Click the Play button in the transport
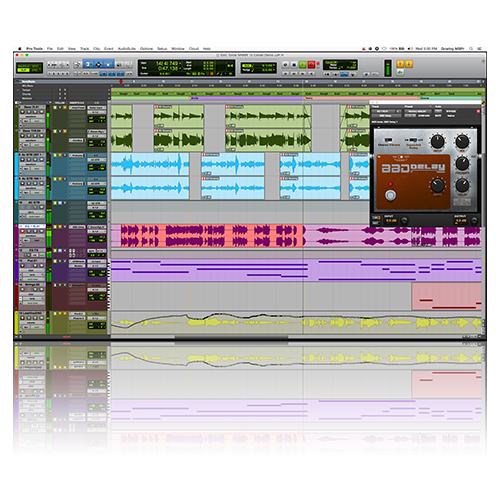The height and width of the screenshot is (500, 500). 303,64
